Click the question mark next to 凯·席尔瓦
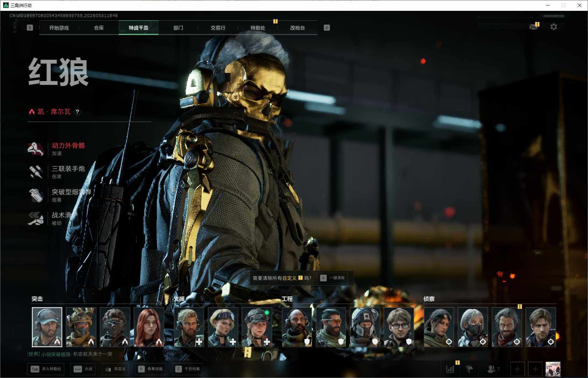This screenshot has width=588, height=378. 77,112
